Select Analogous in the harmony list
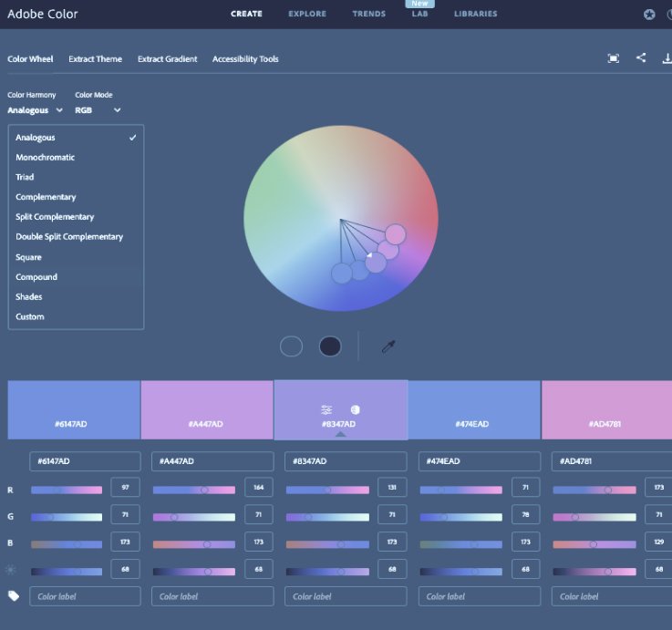 (x=76, y=138)
